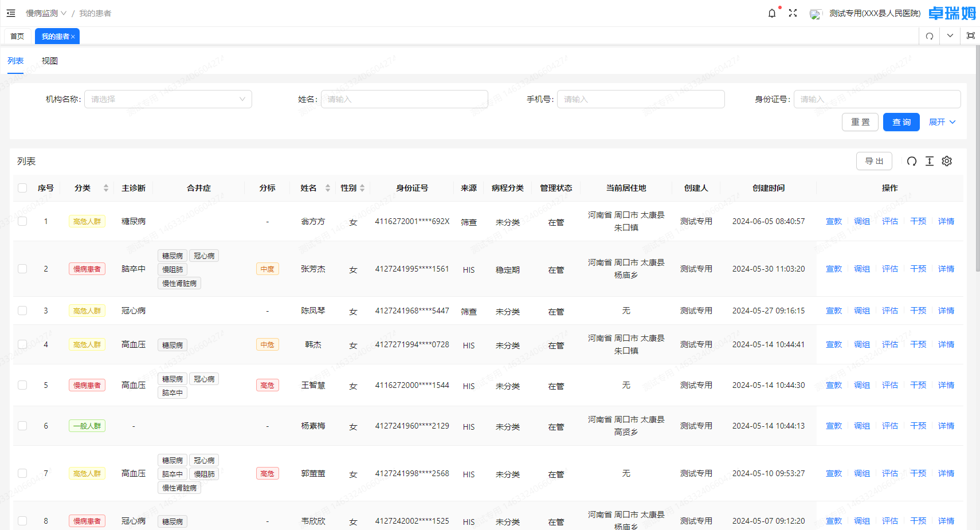The width and height of the screenshot is (980, 530).
Task: Click the name 郭苗苗
Action: tap(313, 473)
